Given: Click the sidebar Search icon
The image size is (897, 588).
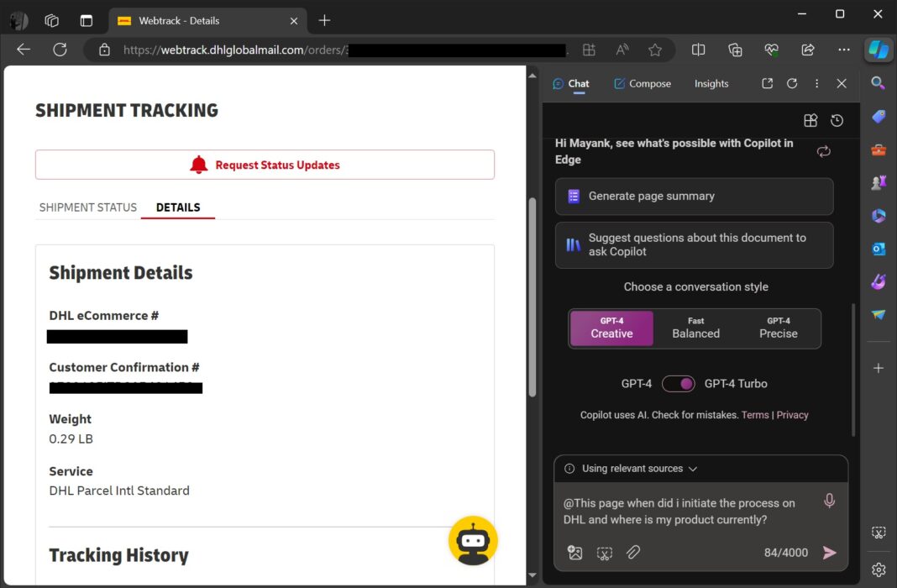Looking at the screenshot, I should click(879, 83).
